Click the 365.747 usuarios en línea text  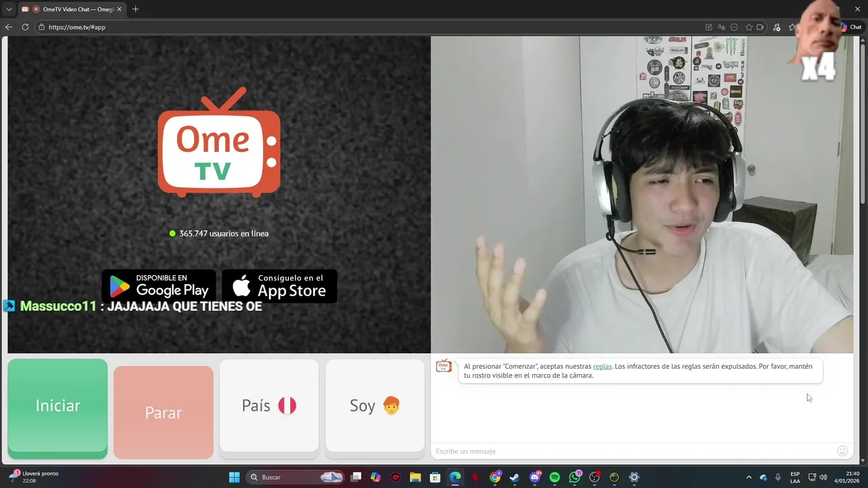pos(224,233)
